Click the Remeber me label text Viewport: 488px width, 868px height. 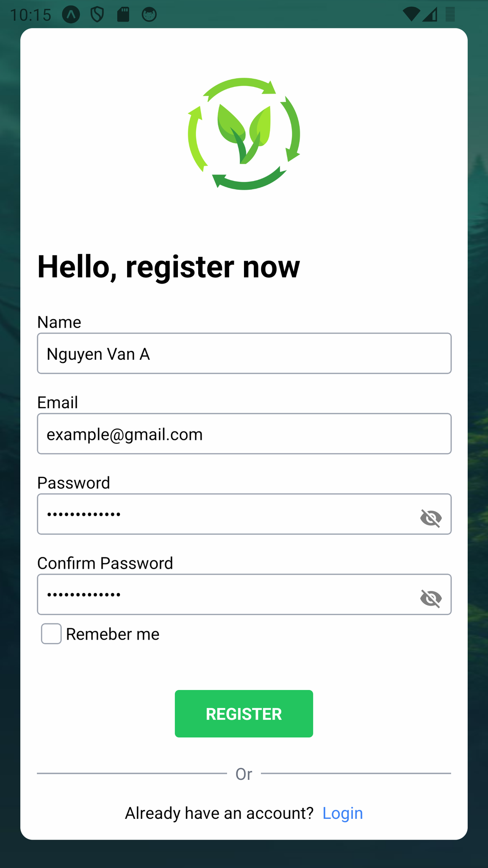coord(113,634)
